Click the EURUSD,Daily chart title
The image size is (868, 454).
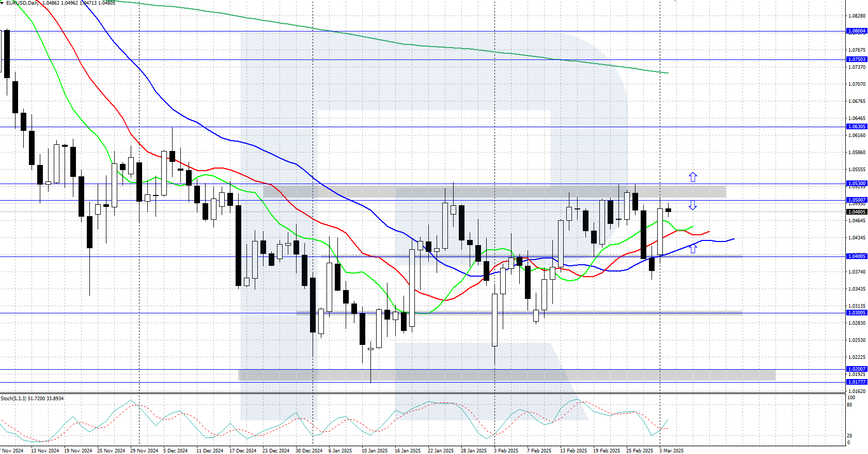23,3
